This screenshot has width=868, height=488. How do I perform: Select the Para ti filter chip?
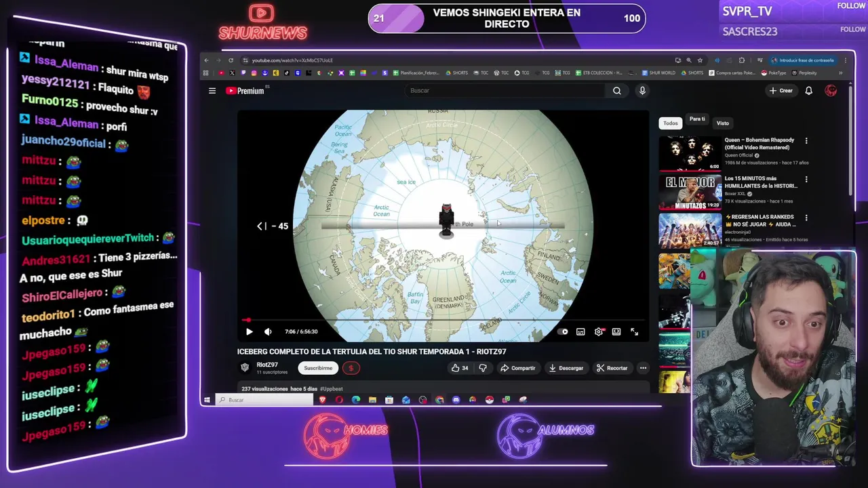697,119
